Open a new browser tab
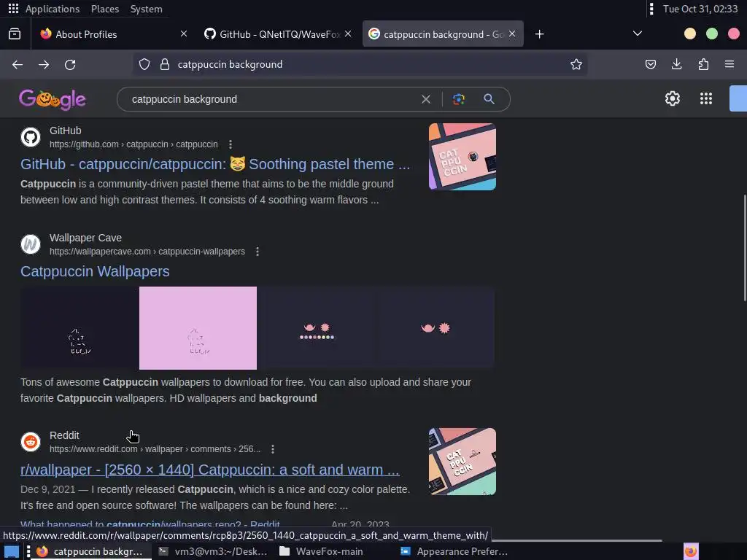The image size is (747, 560). [x=539, y=34]
